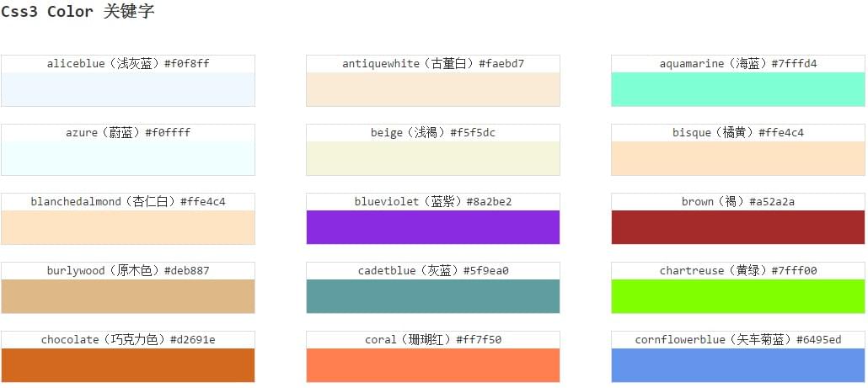Pick the azure color swatch
Image resolution: width=868 pixels, height=388 pixels.
[128, 158]
